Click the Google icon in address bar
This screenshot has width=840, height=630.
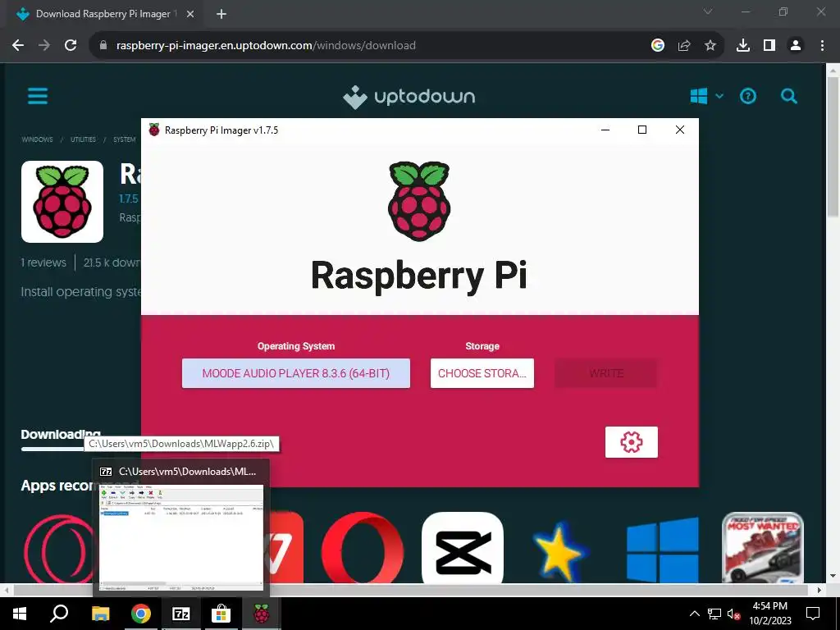pyautogui.click(x=658, y=46)
